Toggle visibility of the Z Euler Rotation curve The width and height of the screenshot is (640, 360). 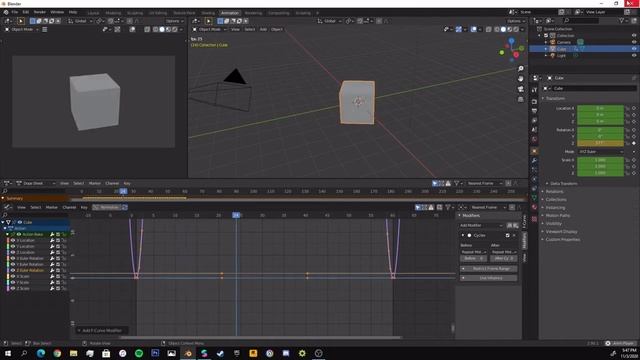tap(13, 270)
